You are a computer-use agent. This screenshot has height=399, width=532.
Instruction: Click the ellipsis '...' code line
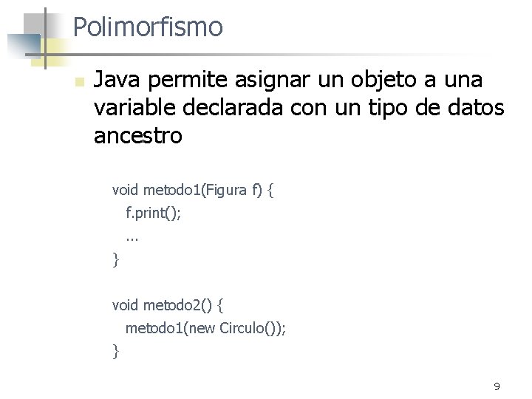click(132, 237)
